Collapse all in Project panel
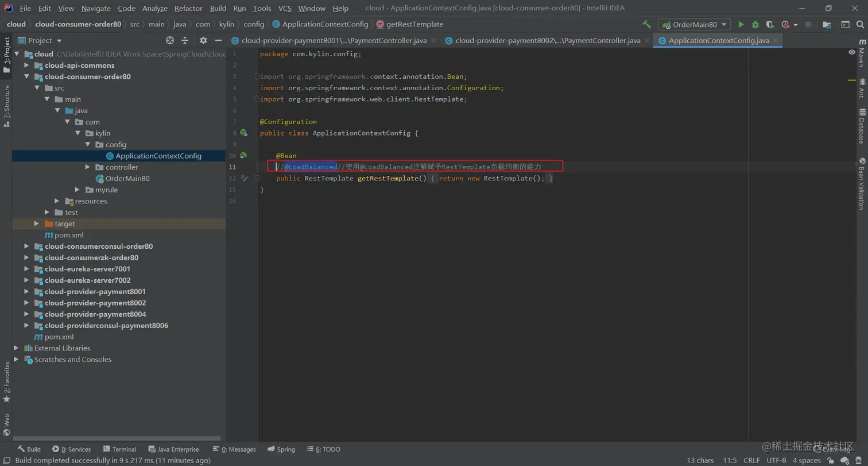Viewport: 868px width, 466px height. pyautogui.click(x=185, y=40)
